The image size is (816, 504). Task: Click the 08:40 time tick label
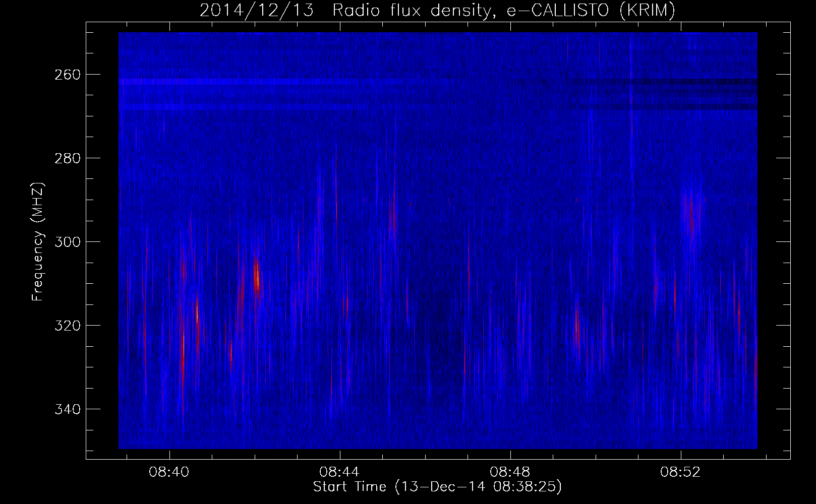(169, 472)
